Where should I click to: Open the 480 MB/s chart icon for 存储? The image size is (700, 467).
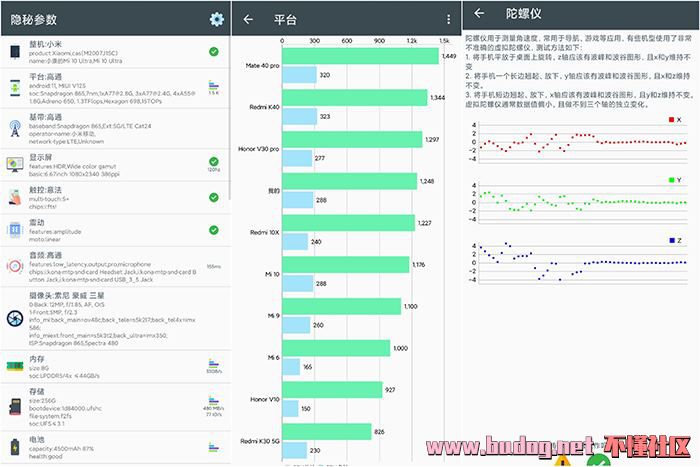214,406
